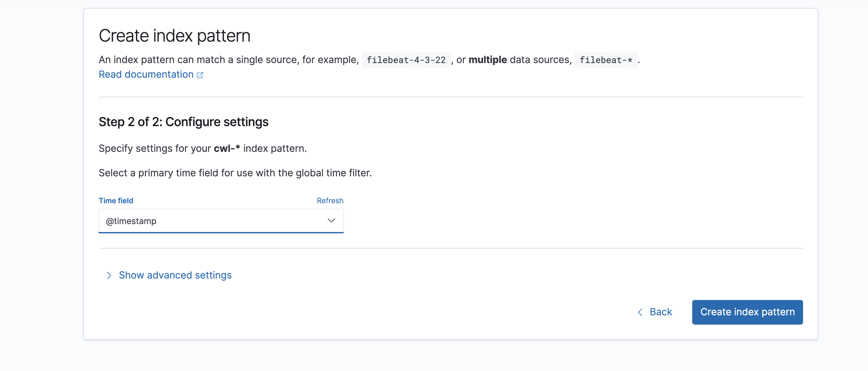
Task: Click the bold cwl-* pattern name
Action: coord(226,148)
